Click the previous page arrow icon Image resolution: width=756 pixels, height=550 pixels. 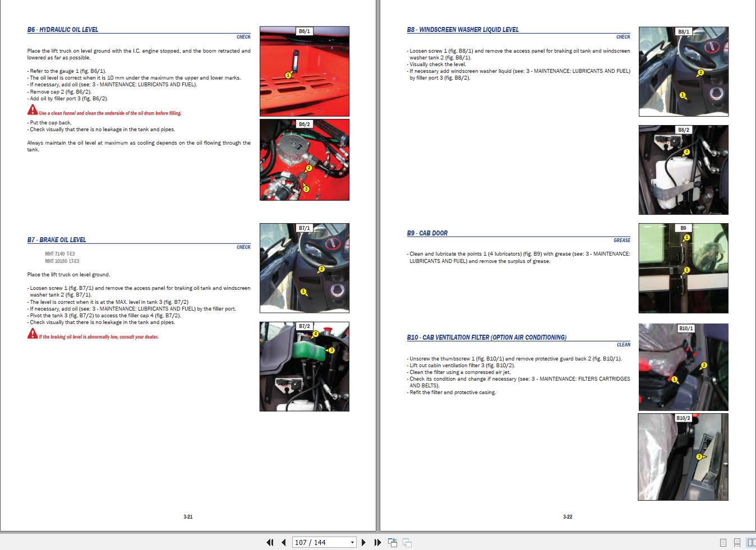(x=283, y=542)
